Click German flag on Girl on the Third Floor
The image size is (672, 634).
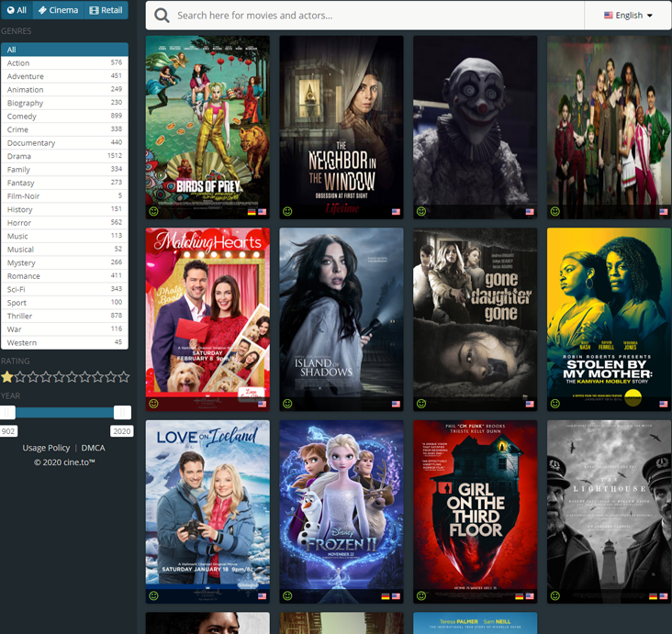pos(519,596)
